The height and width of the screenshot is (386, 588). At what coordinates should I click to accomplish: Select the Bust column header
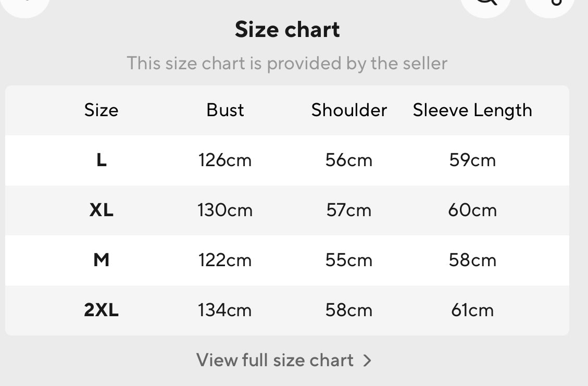tap(225, 110)
